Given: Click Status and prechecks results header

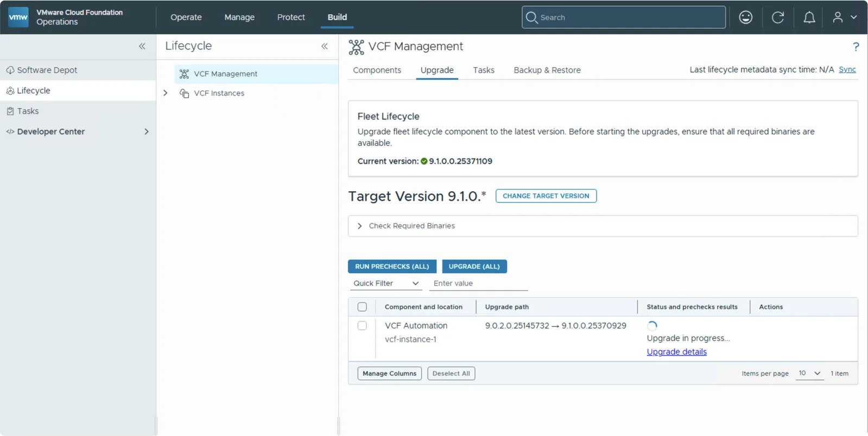Looking at the screenshot, I should (692, 307).
